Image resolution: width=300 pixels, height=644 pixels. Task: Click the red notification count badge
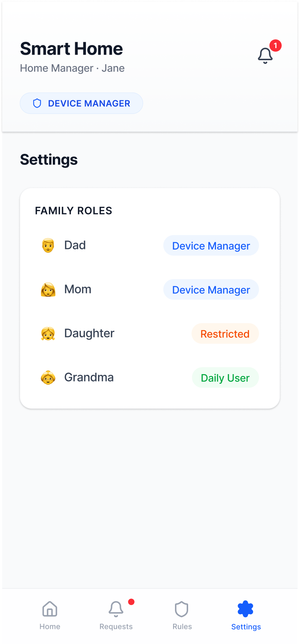tap(275, 46)
